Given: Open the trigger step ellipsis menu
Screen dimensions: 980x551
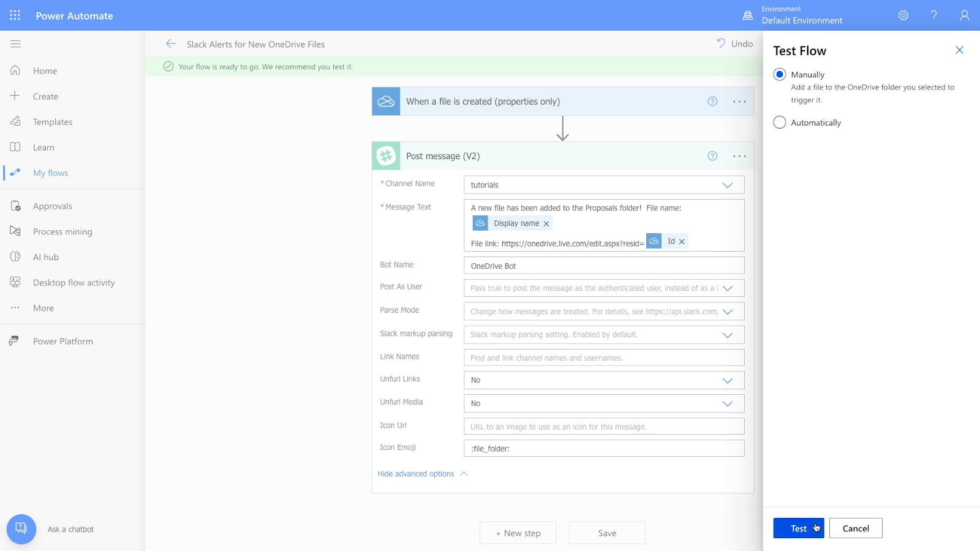Looking at the screenshot, I should pyautogui.click(x=739, y=102).
